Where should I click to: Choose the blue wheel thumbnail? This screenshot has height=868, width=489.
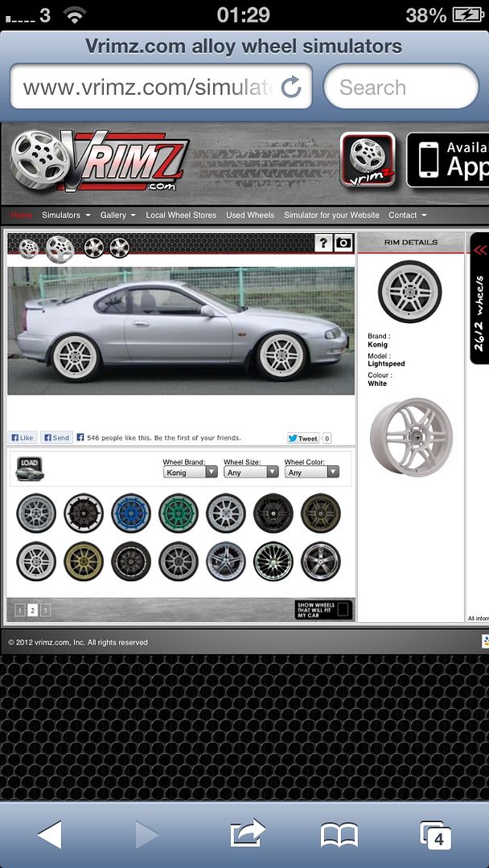(x=131, y=513)
